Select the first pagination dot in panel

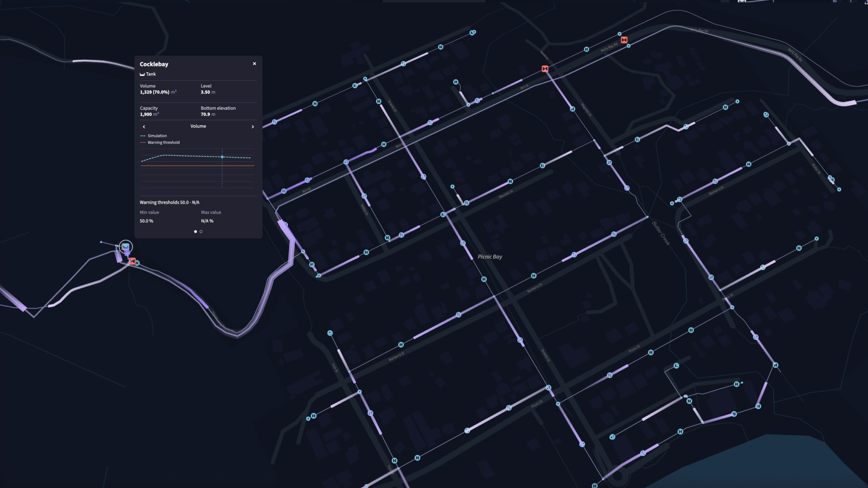coord(195,232)
